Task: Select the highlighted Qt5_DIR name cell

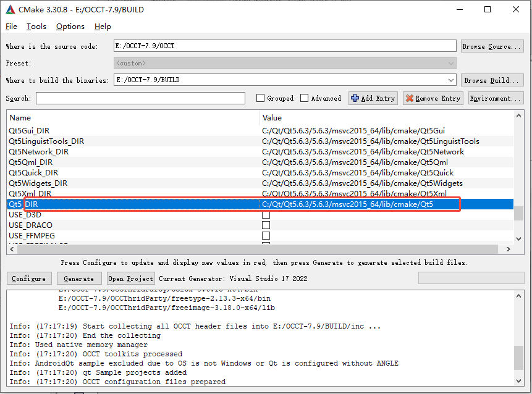Action: (133, 204)
